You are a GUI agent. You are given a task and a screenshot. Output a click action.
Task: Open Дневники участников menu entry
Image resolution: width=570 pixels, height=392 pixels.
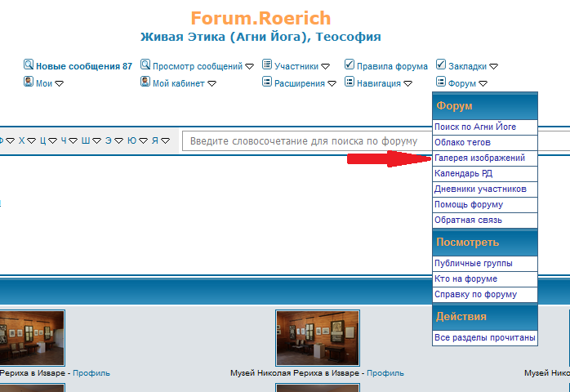(x=480, y=189)
